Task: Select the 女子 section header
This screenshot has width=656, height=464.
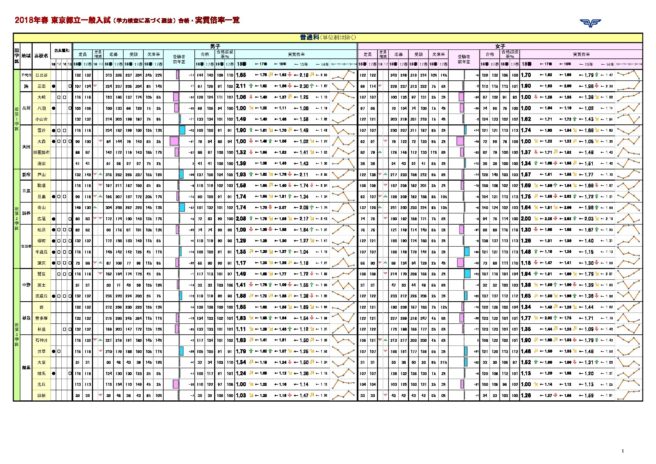Action: pyautogui.click(x=500, y=46)
